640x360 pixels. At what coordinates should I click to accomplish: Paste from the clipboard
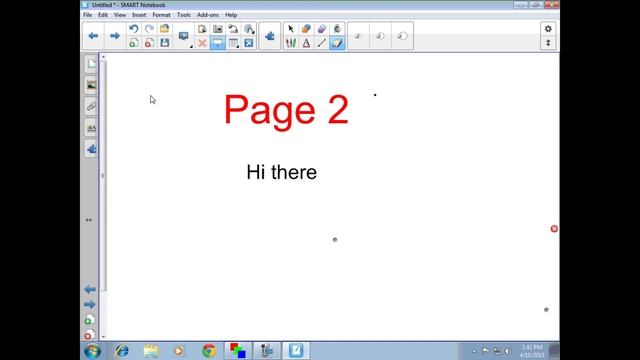tap(202, 29)
